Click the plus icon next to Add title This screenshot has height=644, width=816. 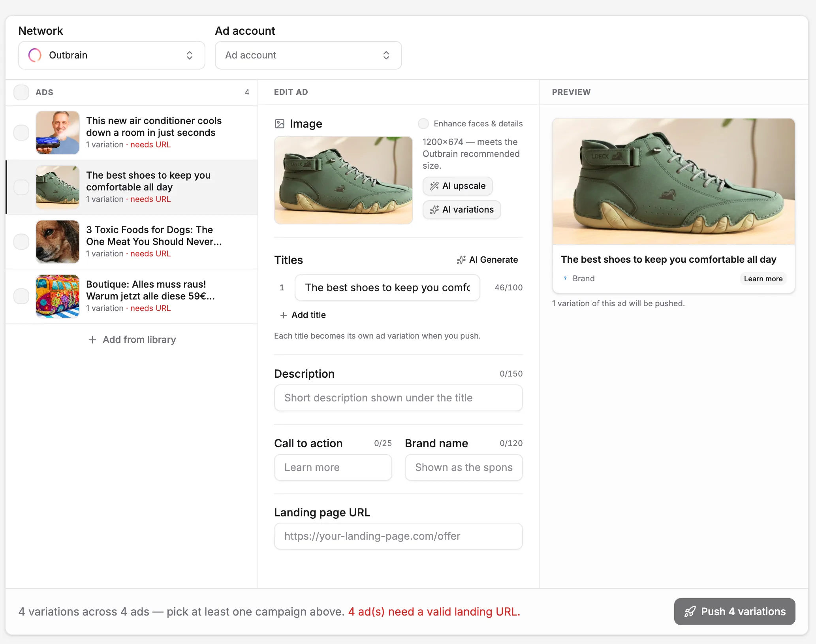tap(283, 315)
